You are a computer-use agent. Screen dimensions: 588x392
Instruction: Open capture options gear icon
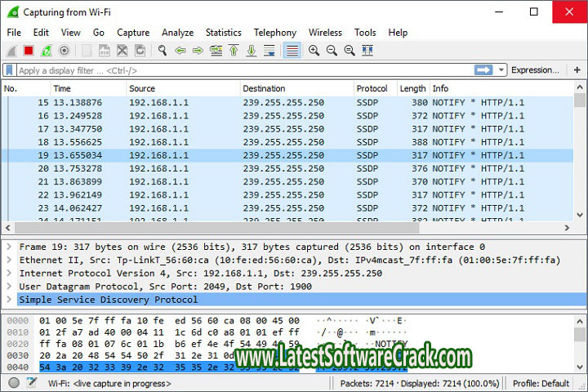click(x=65, y=51)
